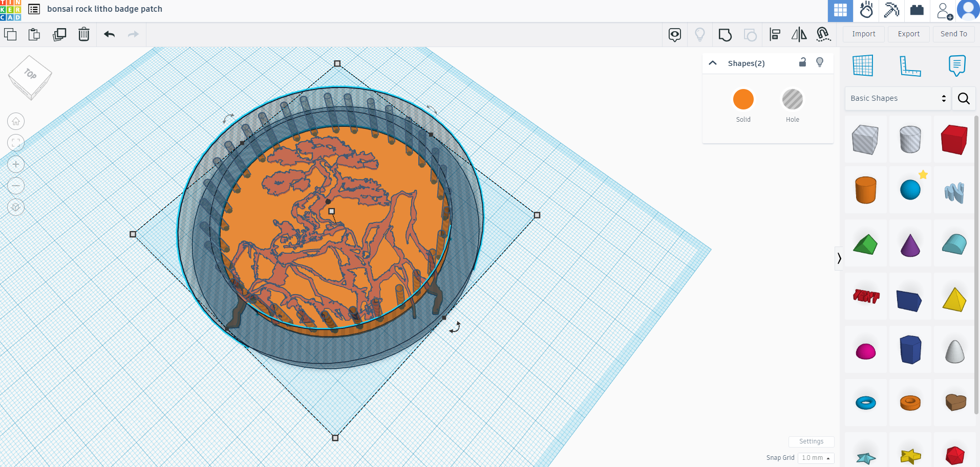Toggle shape visibility with the lightbulb icon

tap(820, 62)
